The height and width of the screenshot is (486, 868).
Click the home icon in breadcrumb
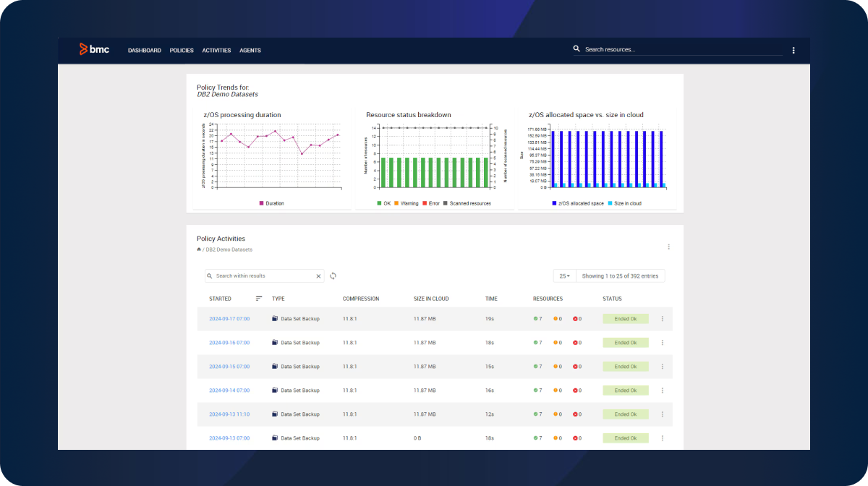(x=199, y=250)
